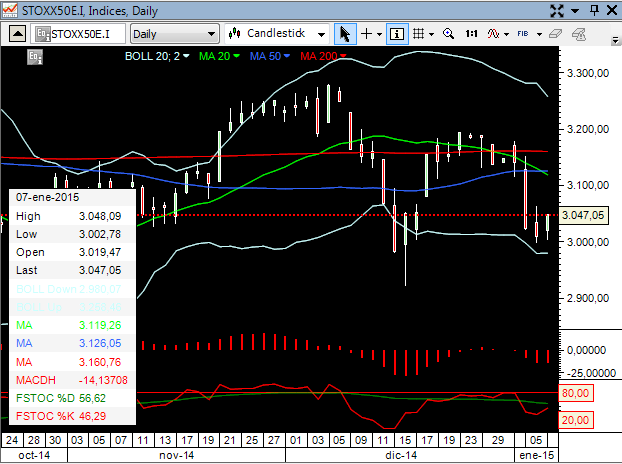
Task: Click the dic-14 month label on time axis
Action: coord(401,455)
